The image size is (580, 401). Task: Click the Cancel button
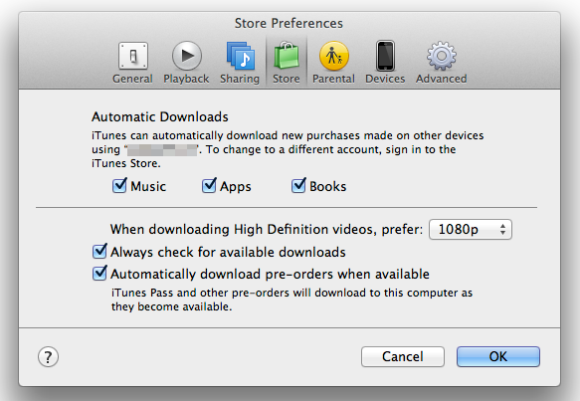coord(403,357)
